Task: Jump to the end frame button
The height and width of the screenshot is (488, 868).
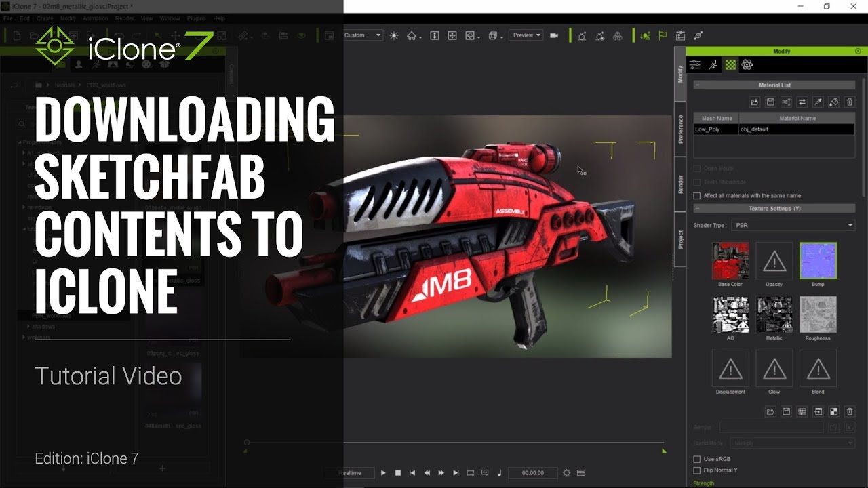Action: [456, 473]
